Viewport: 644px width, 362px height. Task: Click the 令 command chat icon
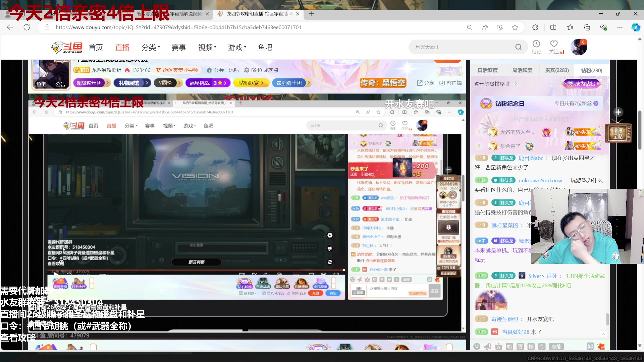coord(542,346)
